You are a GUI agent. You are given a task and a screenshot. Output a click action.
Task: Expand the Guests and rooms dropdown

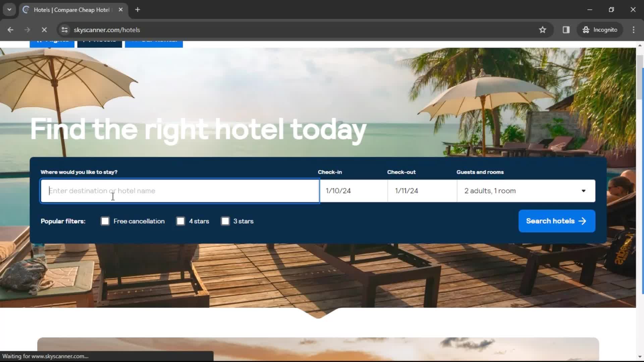(526, 191)
